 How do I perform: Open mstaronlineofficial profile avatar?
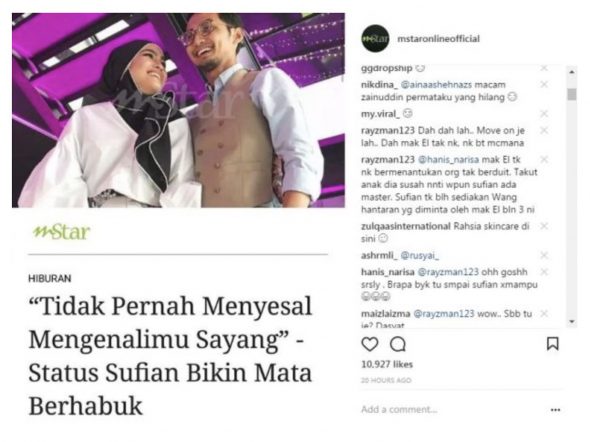pos(375,38)
